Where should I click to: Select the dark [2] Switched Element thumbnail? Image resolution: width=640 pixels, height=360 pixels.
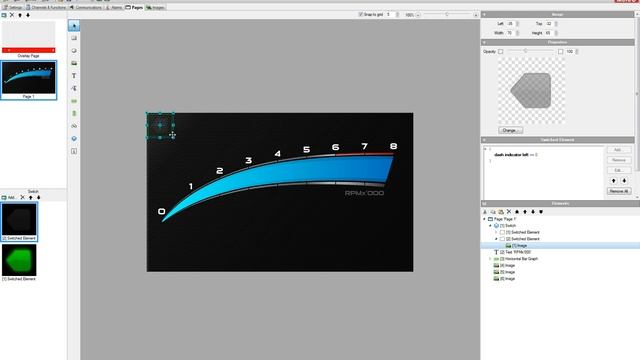19,222
